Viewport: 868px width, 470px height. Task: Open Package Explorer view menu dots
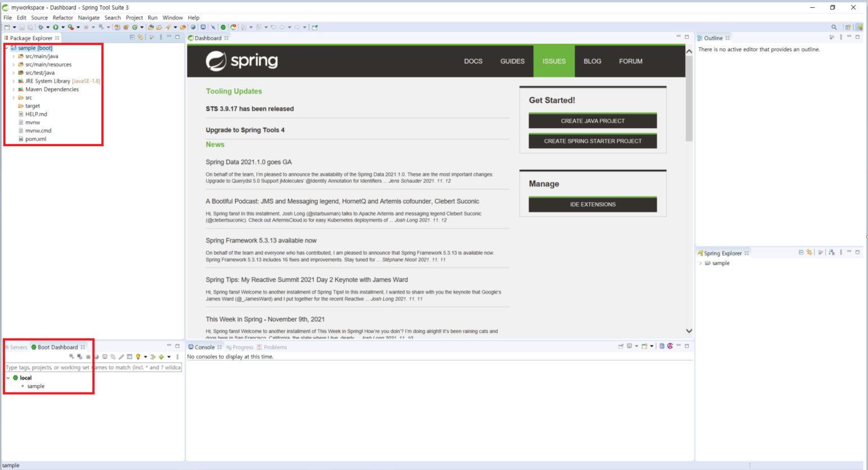click(x=161, y=37)
